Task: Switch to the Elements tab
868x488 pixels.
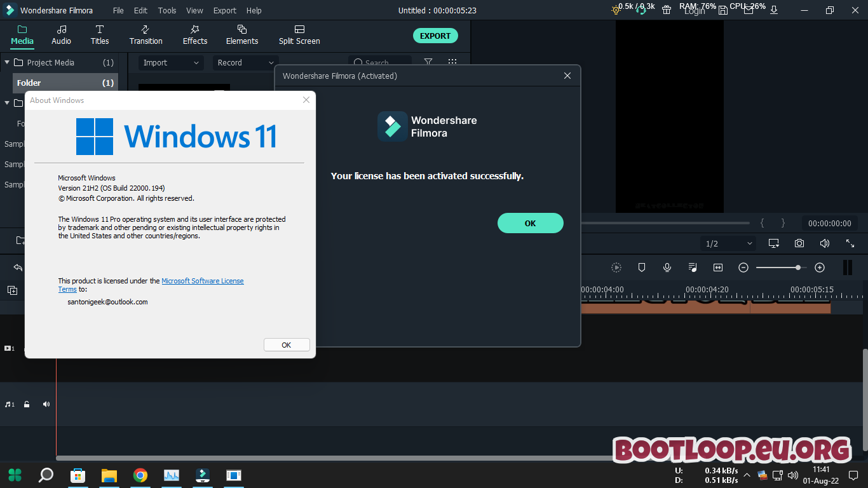Action: click(242, 36)
